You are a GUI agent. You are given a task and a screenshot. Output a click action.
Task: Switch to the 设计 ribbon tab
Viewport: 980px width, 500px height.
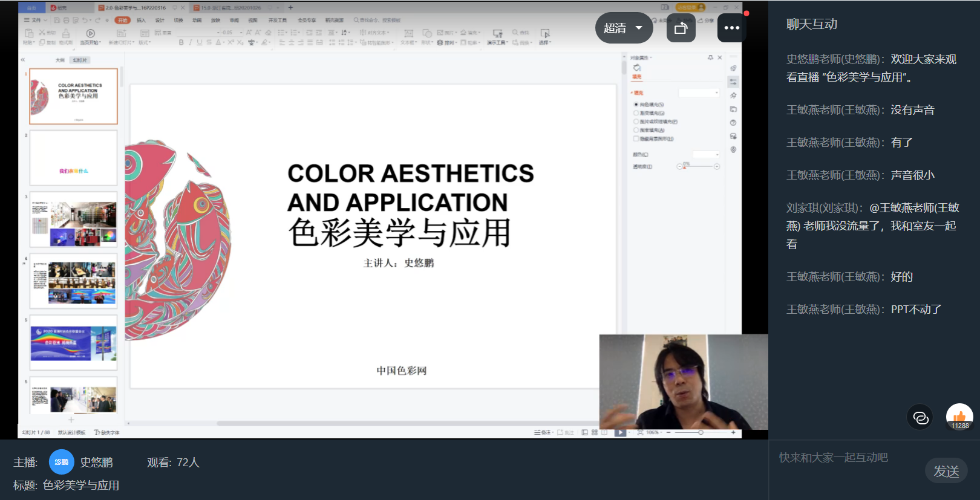[160, 20]
